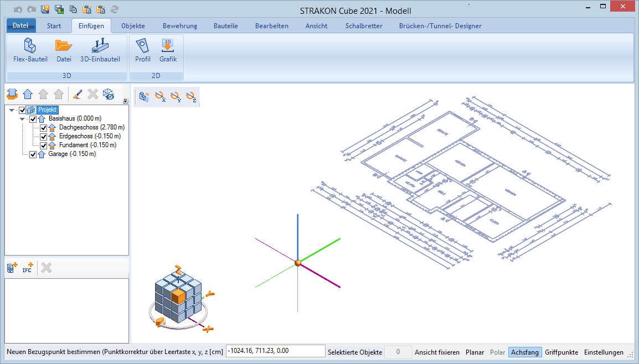This screenshot has height=364, width=639.
Task: Click the Selektierte Objekte count field
Action: (398, 352)
